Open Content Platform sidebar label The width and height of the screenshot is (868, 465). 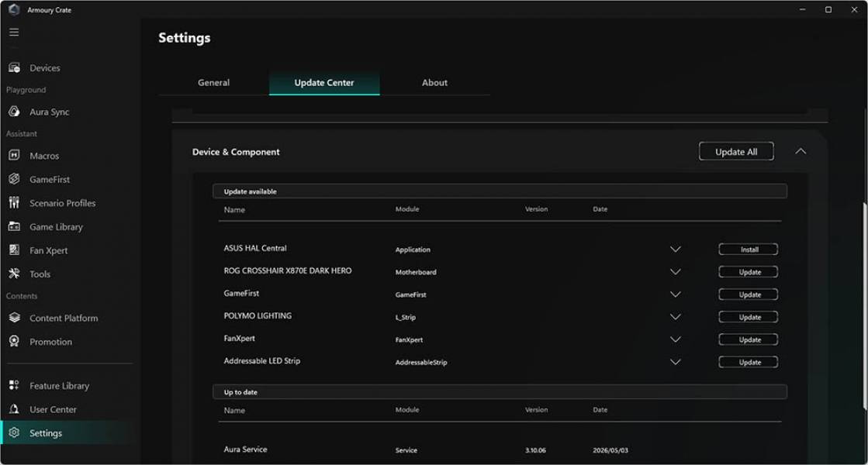(64, 318)
